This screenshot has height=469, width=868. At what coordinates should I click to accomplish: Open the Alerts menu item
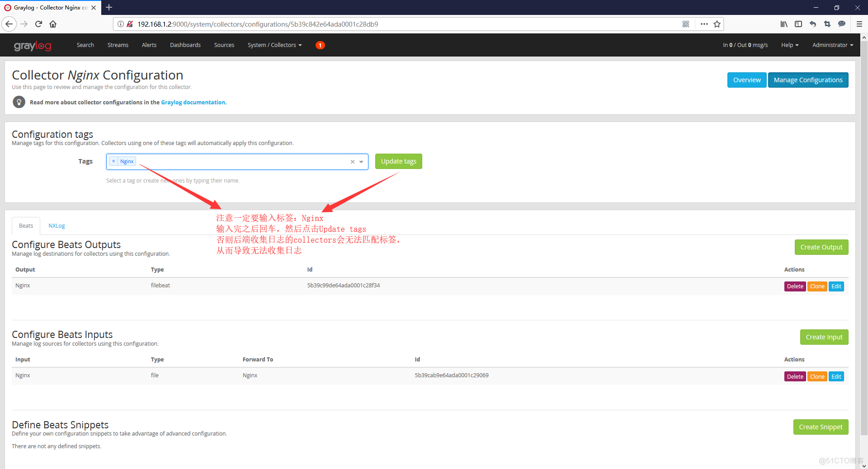click(149, 45)
